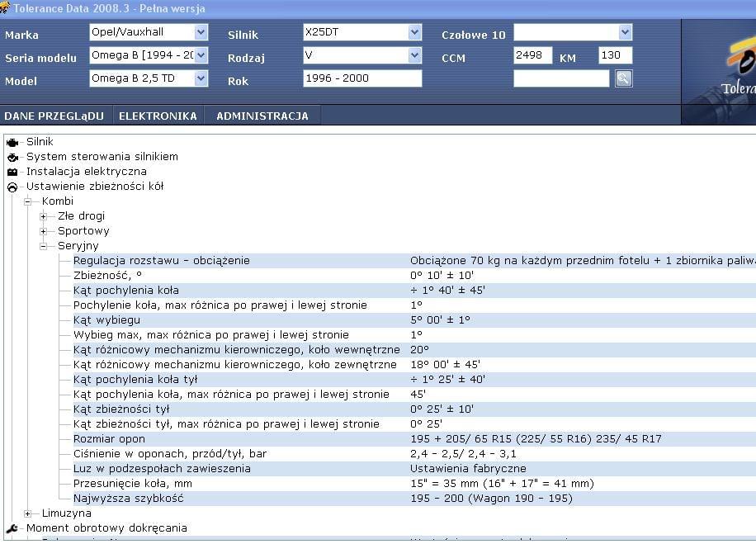Click the value Ustawienia fabryczne
The image size is (756, 544).
point(468,469)
